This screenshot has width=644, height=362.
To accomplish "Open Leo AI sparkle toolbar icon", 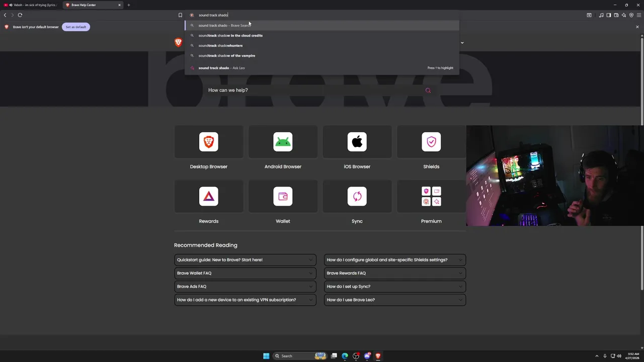I will pyautogui.click(x=624, y=15).
